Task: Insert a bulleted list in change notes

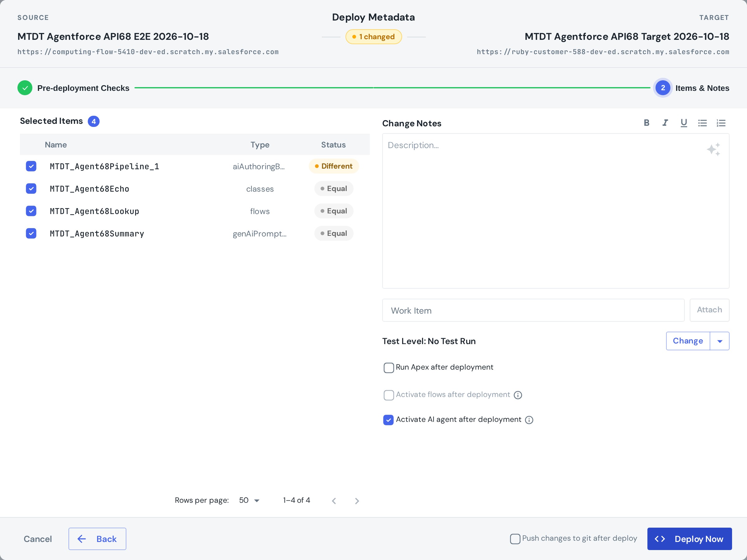Action: point(702,123)
